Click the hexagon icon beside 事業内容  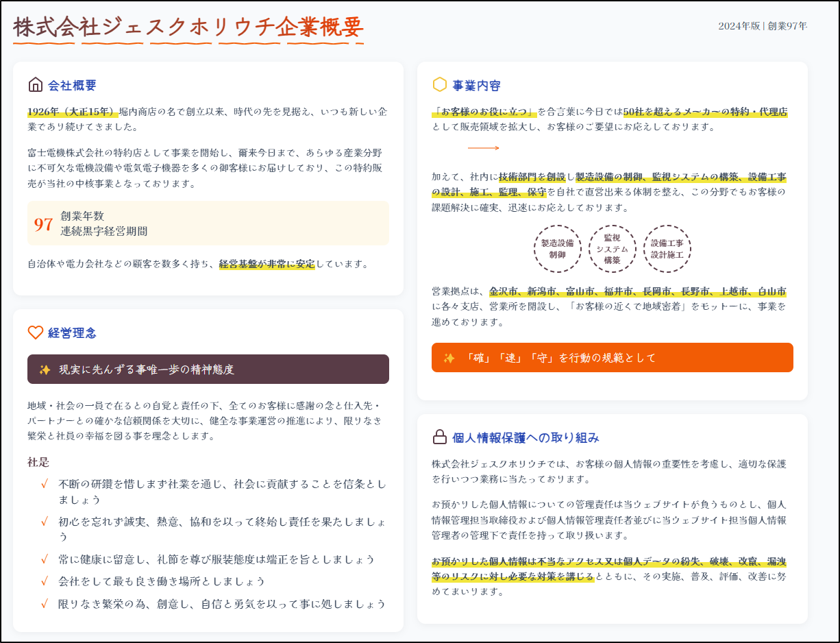[x=441, y=85]
